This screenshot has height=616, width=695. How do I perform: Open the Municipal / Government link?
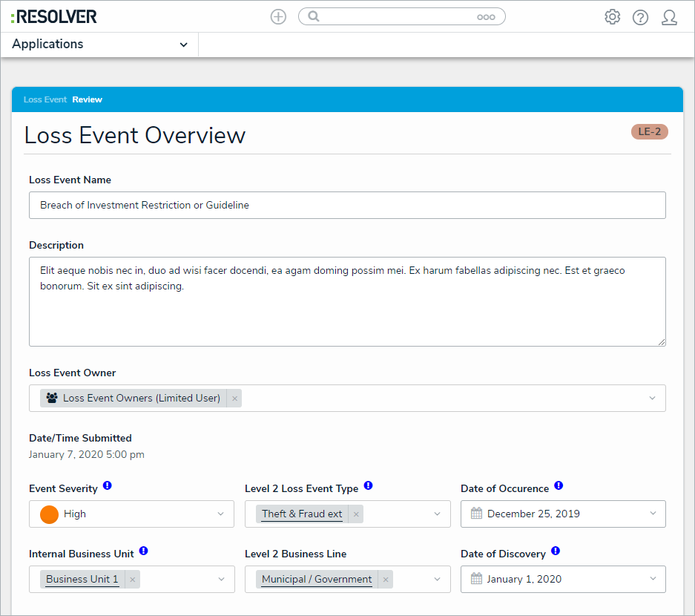[317, 579]
